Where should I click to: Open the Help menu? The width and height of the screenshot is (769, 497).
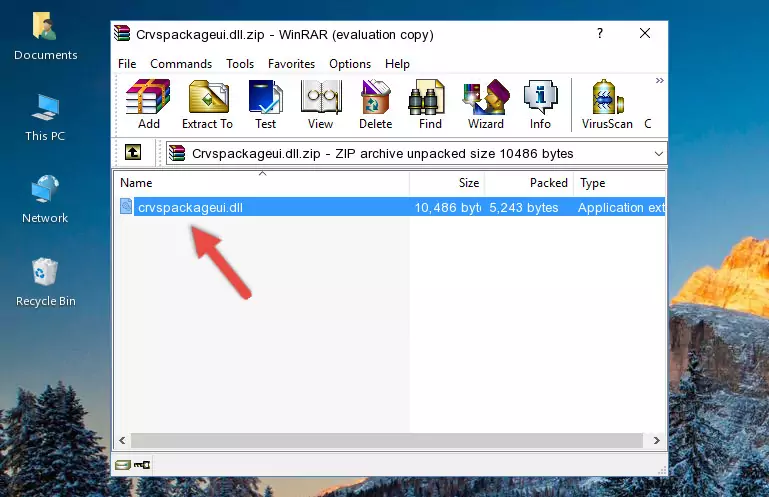397,64
